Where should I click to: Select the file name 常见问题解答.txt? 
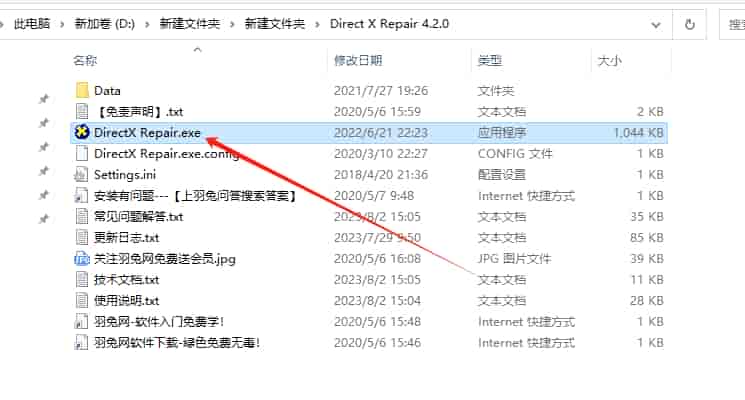pyautogui.click(x=138, y=216)
